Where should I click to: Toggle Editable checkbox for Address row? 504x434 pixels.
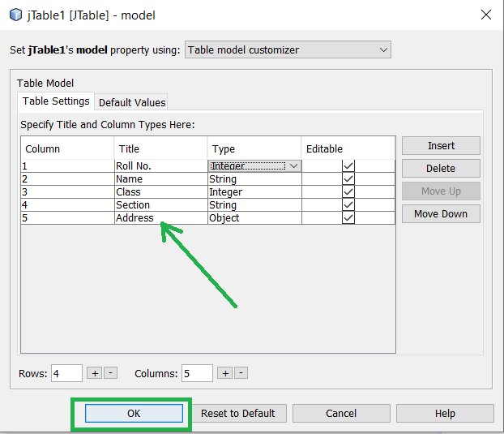pos(348,217)
